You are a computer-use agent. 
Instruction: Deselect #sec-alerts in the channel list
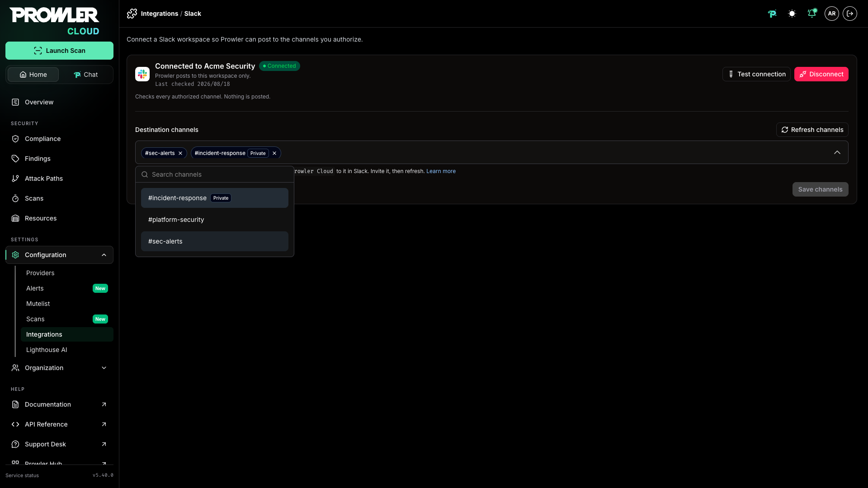pyautogui.click(x=215, y=241)
